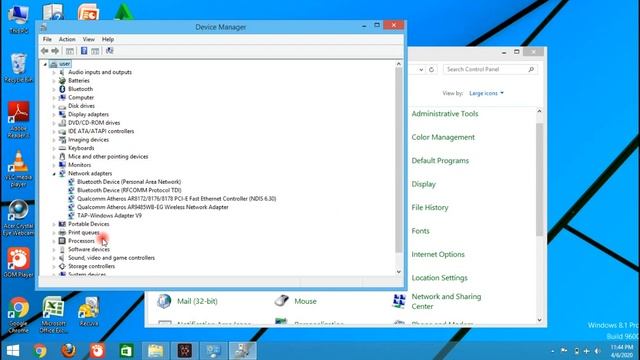
Task: Open VLC media player desktop shortcut
Action: [18, 169]
